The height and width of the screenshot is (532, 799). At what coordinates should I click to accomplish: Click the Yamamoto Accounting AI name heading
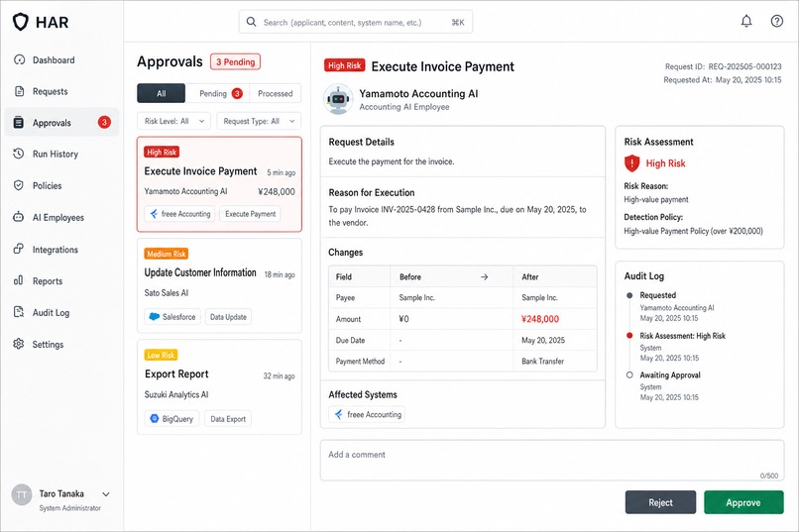[x=418, y=94]
